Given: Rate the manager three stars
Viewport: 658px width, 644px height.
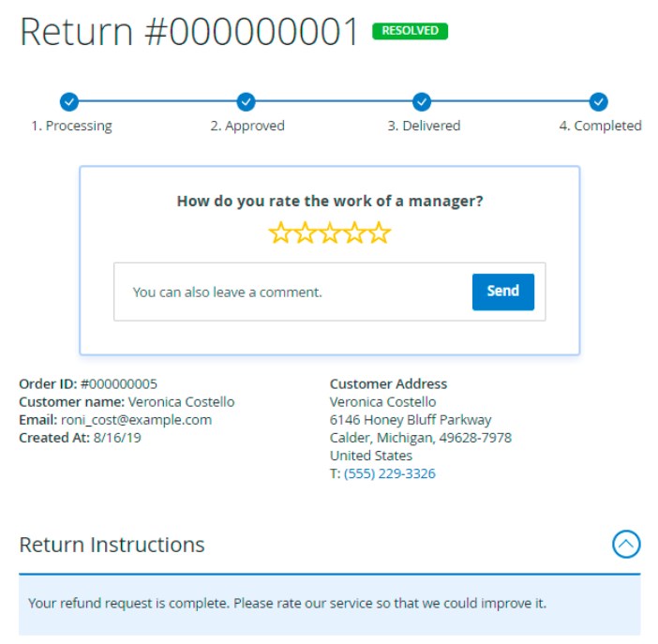Looking at the screenshot, I should point(330,232).
